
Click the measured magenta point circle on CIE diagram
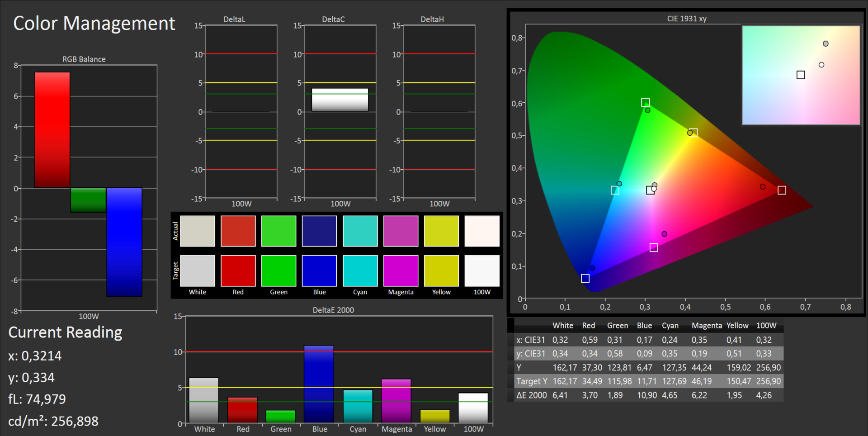[x=665, y=234]
